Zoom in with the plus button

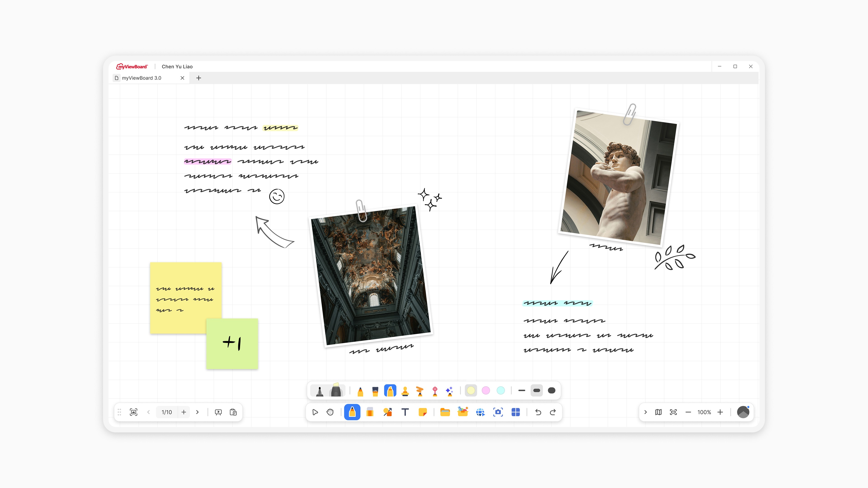coord(720,412)
